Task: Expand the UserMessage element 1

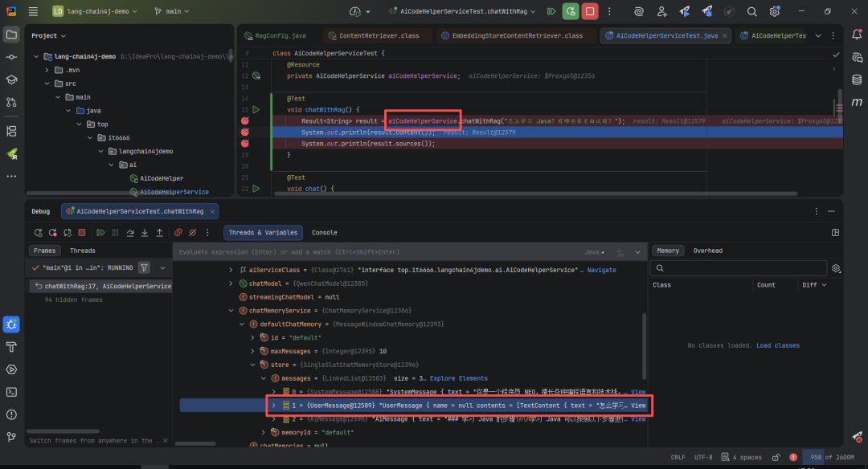Action: pos(273,406)
